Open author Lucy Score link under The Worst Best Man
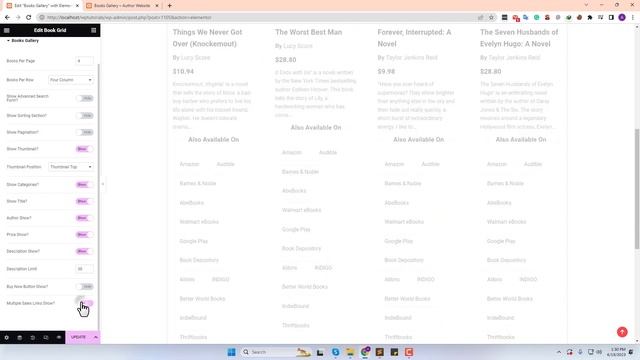 pyautogui.click(x=298, y=46)
